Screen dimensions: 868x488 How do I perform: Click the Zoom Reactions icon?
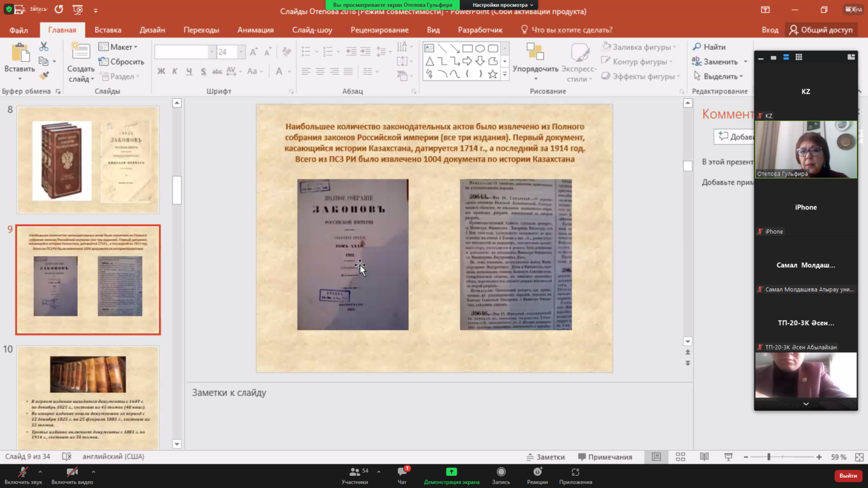pos(537,472)
